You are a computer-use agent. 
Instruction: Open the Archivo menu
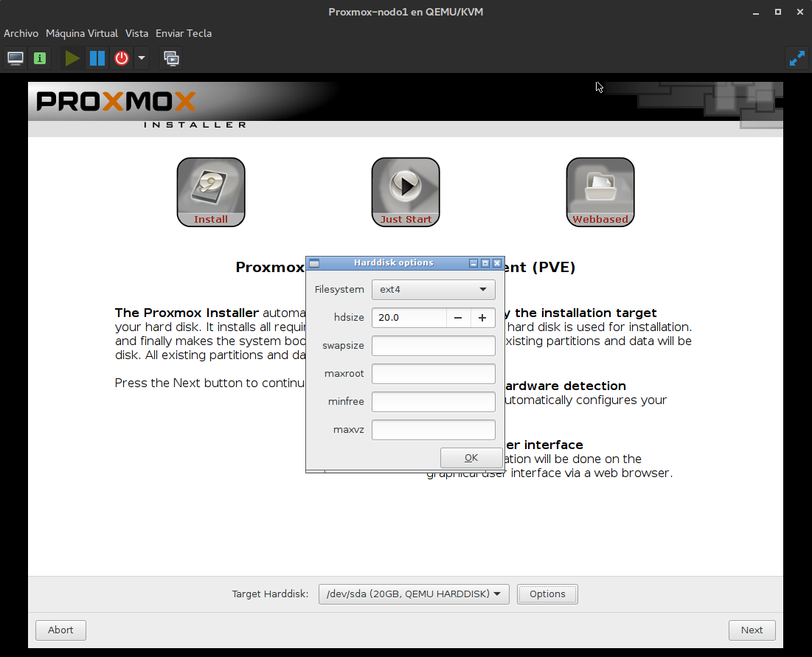tap(21, 33)
